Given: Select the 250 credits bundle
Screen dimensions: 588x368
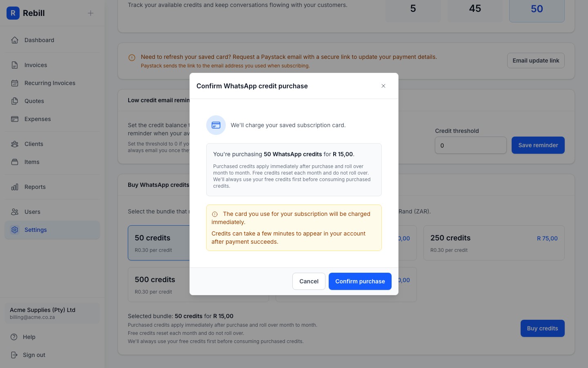Looking at the screenshot, I should (494, 243).
